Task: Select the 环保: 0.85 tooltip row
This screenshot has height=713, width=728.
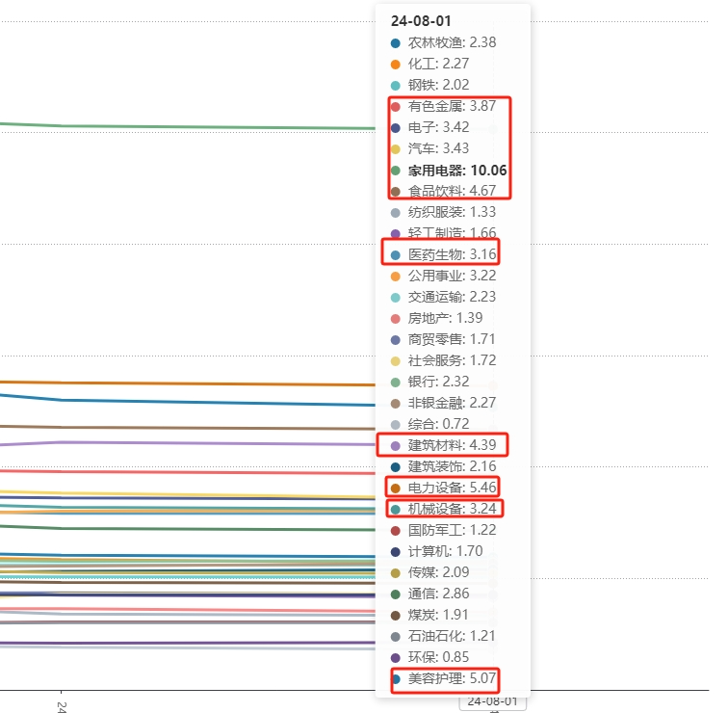Action: pyautogui.click(x=429, y=657)
